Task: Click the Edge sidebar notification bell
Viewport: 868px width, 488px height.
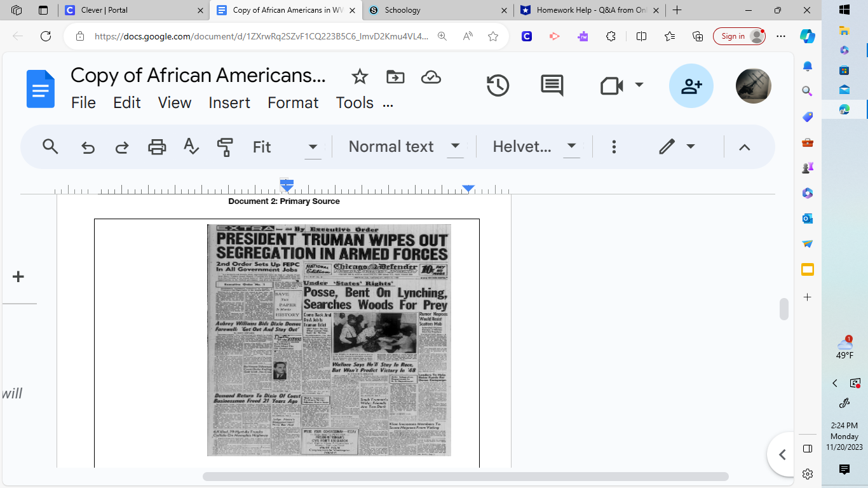Action: (808, 66)
